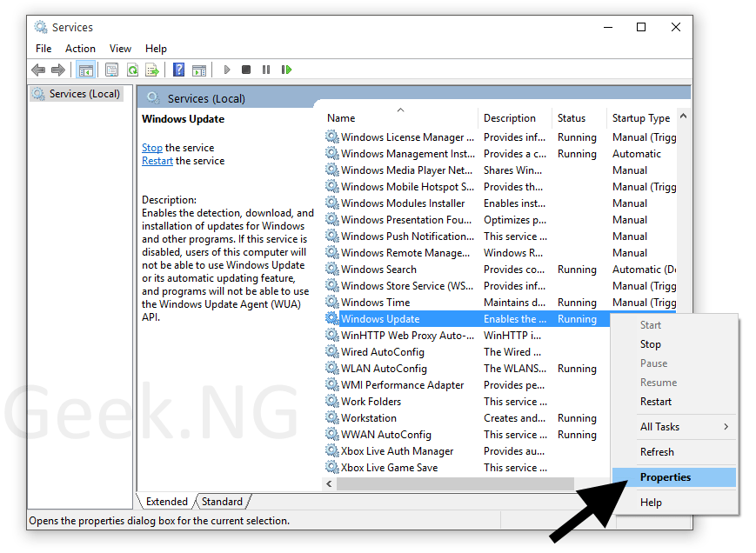The height and width of the screenshot is (553, 756).
Task: Sort by the Description column header
Action: [515, 118]
